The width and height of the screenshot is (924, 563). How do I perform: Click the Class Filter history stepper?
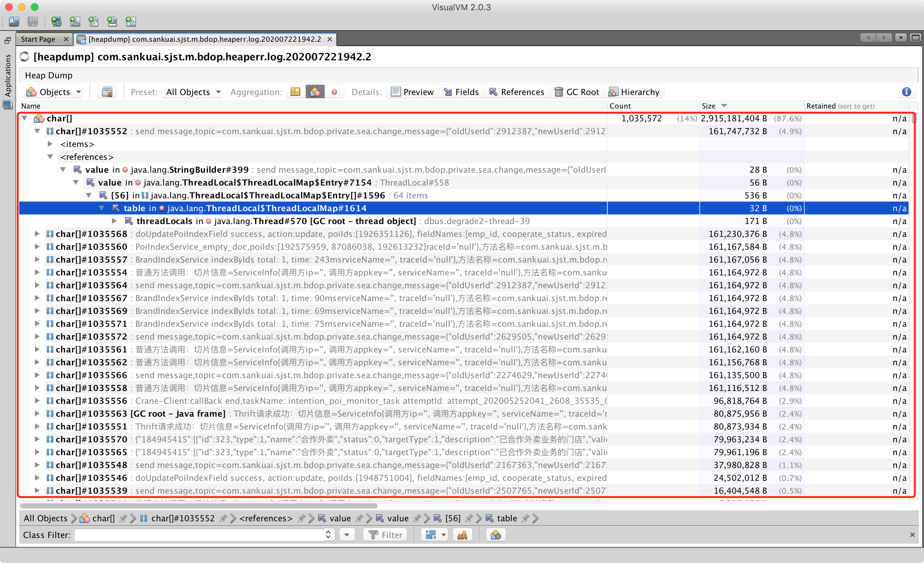[329, 534]
